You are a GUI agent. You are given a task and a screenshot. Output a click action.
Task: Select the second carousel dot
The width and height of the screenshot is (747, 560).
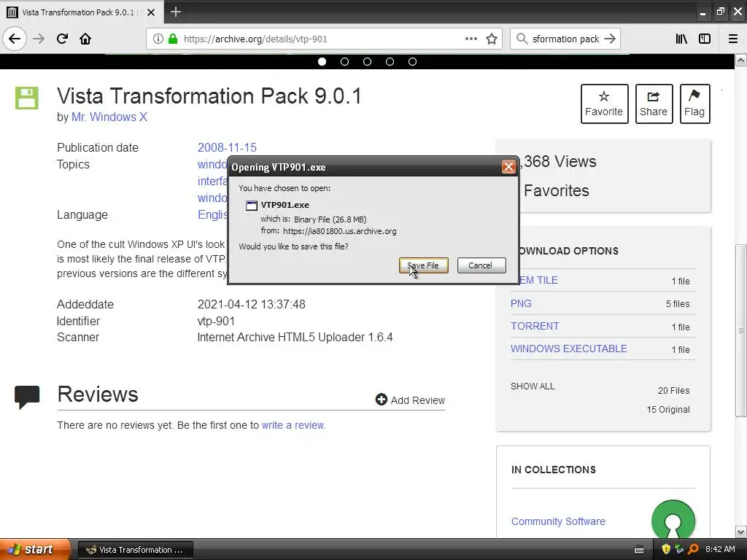pos(344,61)
